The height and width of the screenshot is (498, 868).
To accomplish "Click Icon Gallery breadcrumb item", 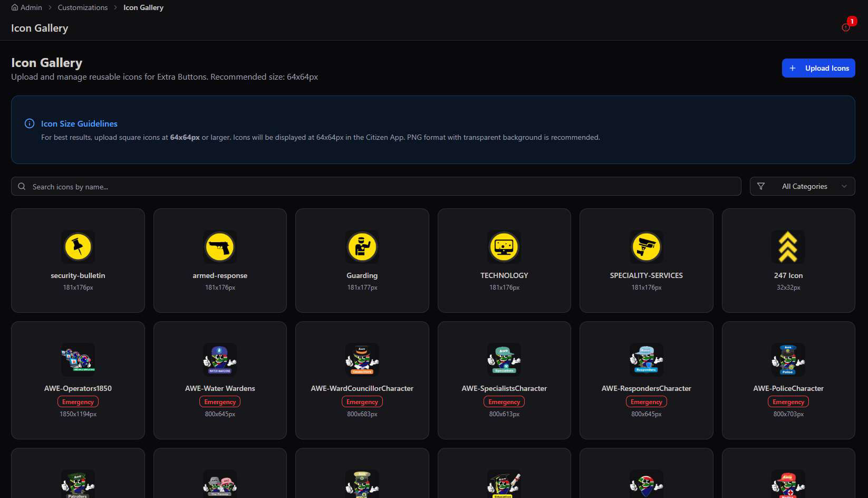I will 143,7.
